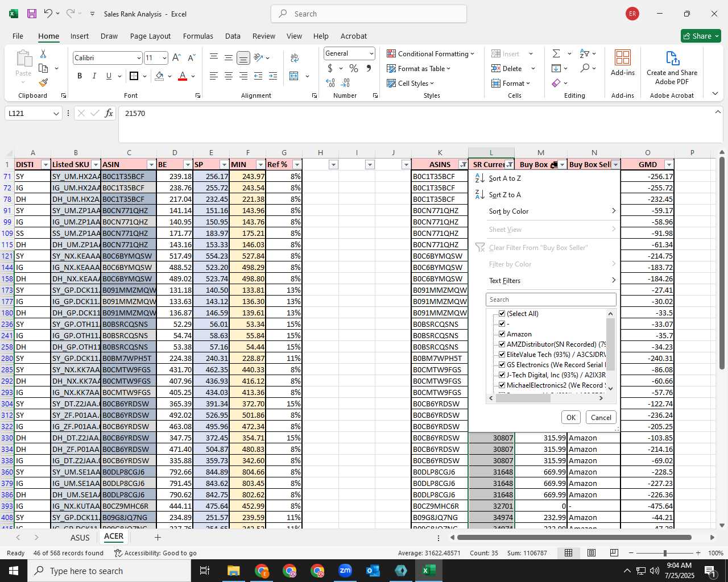Adjust the zoom slider handle

click(x=665, y=553)
